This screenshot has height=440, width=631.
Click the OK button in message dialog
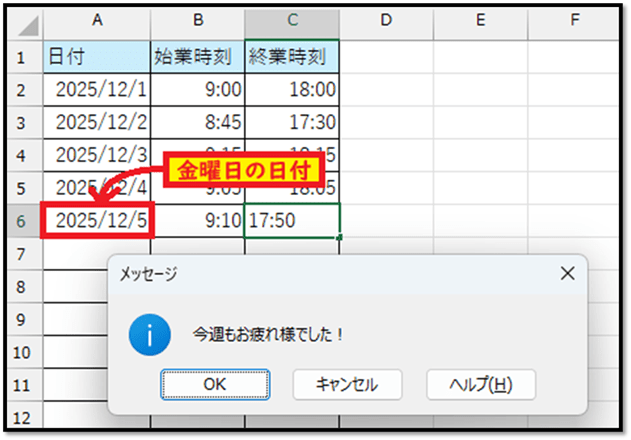(215, 383)
